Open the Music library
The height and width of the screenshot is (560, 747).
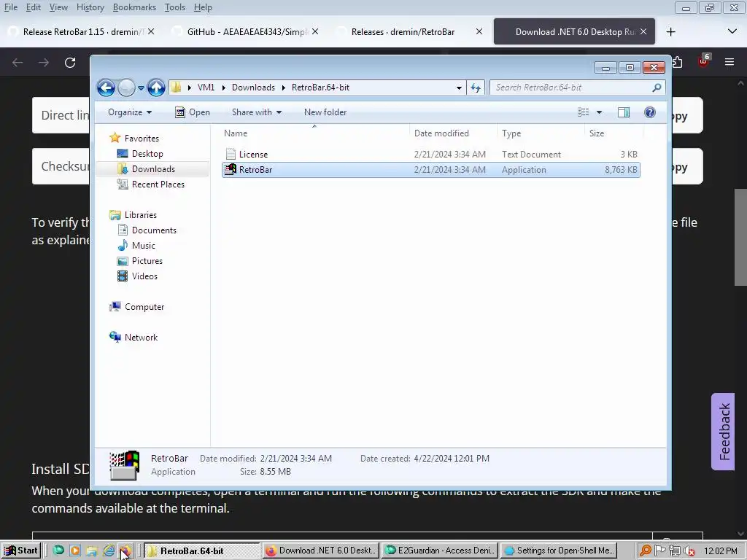[144, 246]
